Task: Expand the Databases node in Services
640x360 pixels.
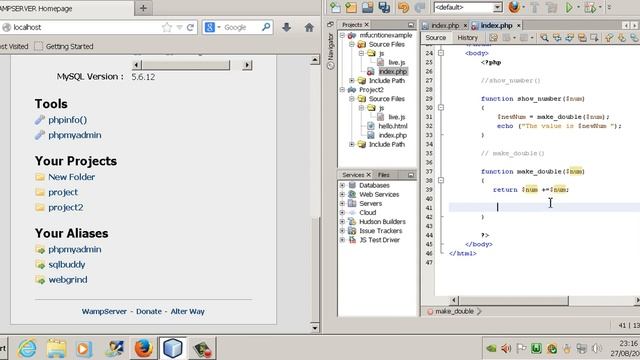Action: pos(342,185)
